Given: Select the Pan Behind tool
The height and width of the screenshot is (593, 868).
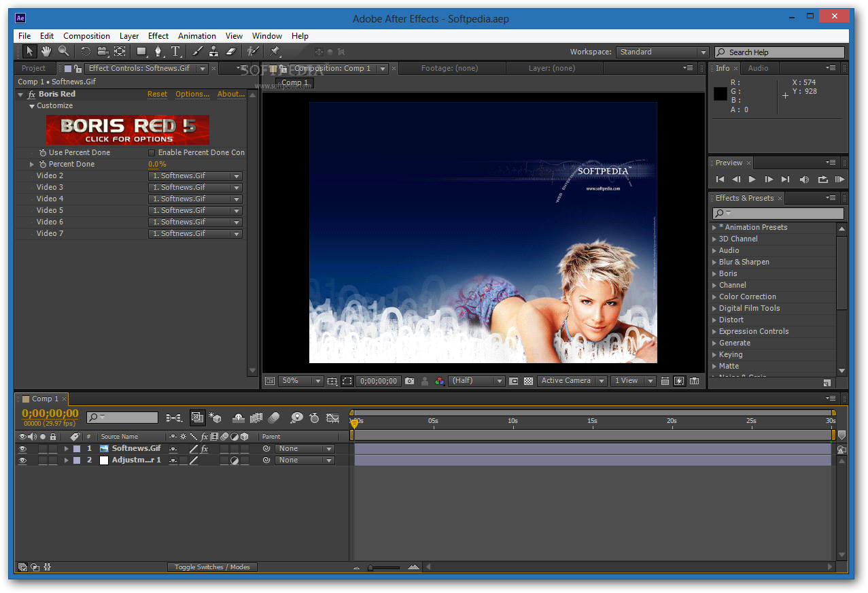Looking at the screenshot, I should tap(120, 51).
